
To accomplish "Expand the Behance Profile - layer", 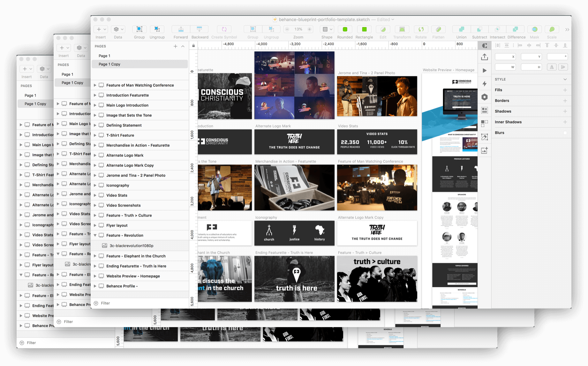I will pos(95,286).
